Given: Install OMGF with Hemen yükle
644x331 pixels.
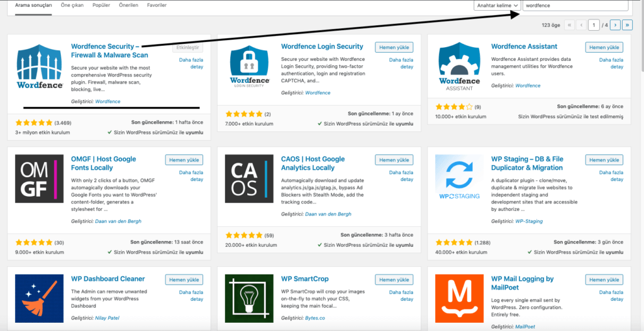Looking at the screenshot, I should click(184, 160).
